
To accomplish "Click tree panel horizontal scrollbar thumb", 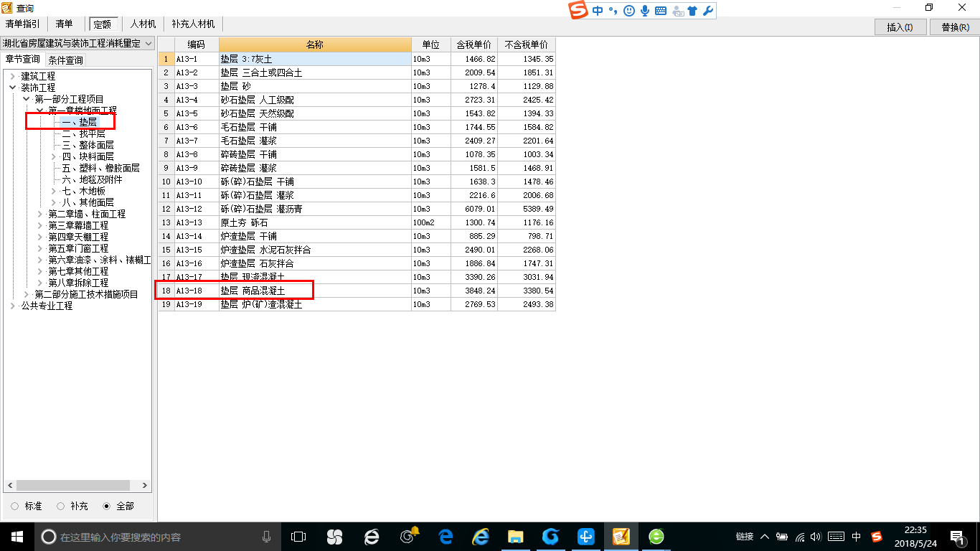I will [x=72, y=486].
